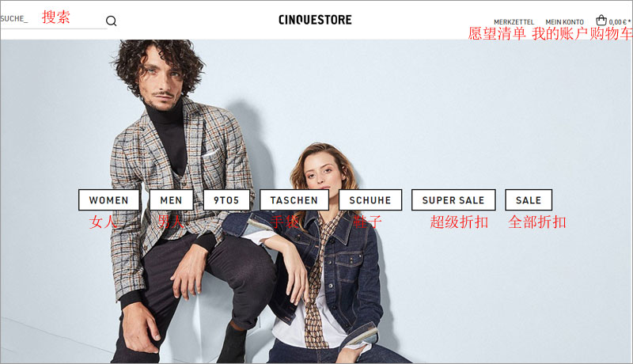Open the SUPER SALE button
This screenshot has width=633, height=364.
(453, 200)
